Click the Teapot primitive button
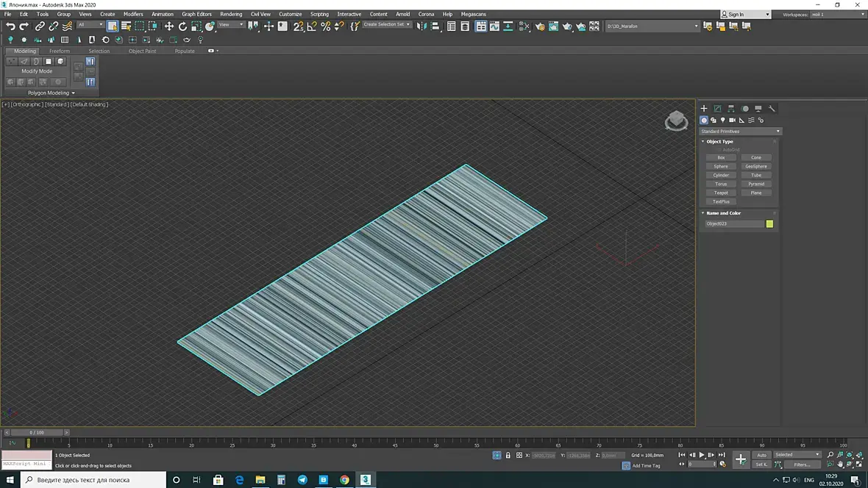The image size is (868, 488). [x=721, y=193]
